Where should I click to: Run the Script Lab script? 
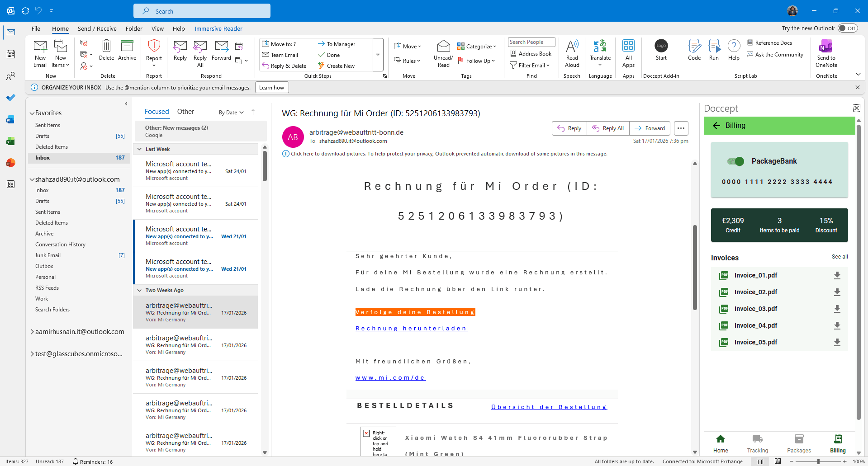point(714,50)
